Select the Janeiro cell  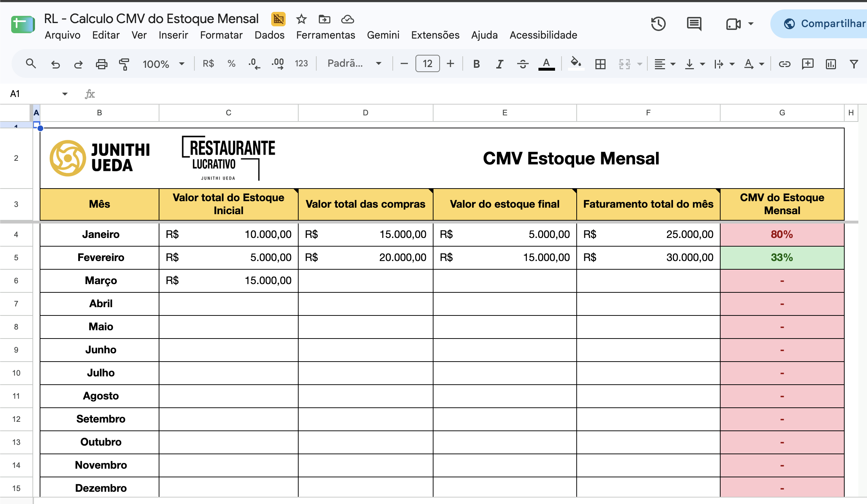point(100,235)
